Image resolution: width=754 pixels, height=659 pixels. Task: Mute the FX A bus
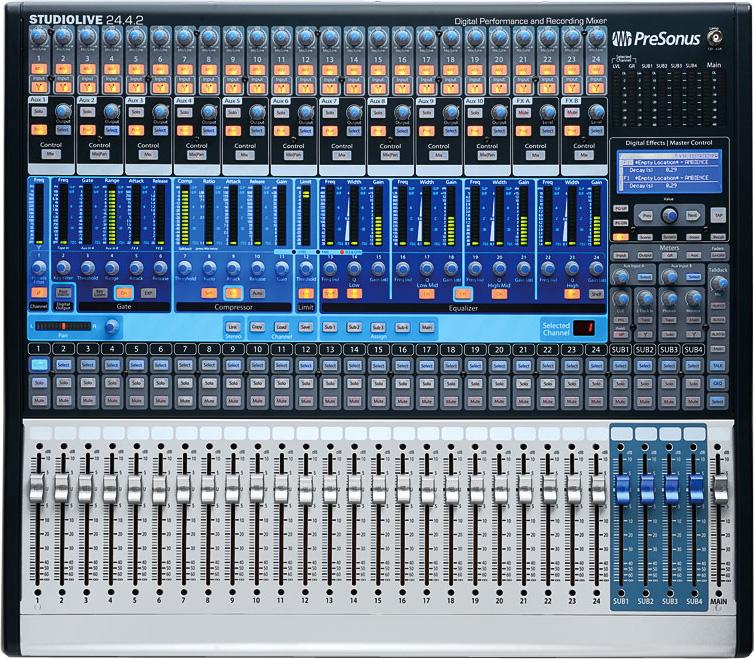523,112
